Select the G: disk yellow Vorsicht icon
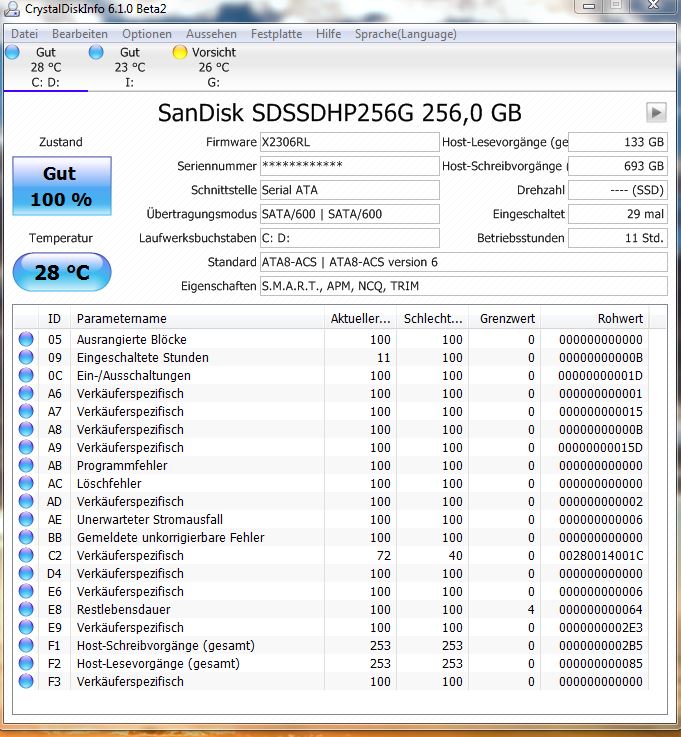 click(x=180, y=52)
